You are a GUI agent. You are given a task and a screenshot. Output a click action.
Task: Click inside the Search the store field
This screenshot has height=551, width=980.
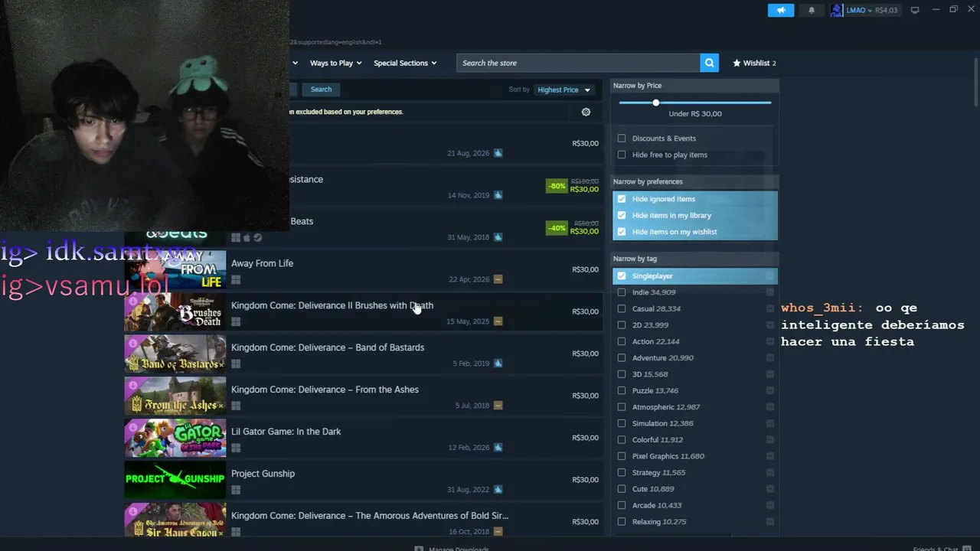coord(579,63)
